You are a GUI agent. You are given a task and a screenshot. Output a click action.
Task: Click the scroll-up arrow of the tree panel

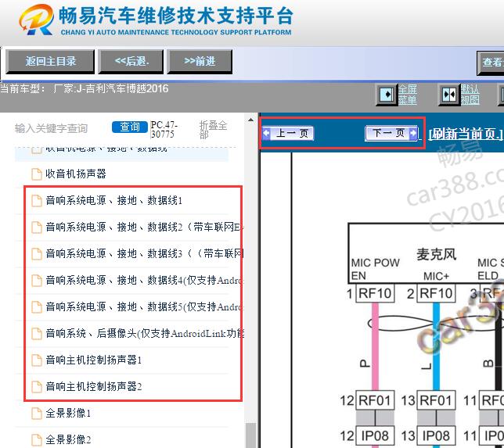(250, 120)
